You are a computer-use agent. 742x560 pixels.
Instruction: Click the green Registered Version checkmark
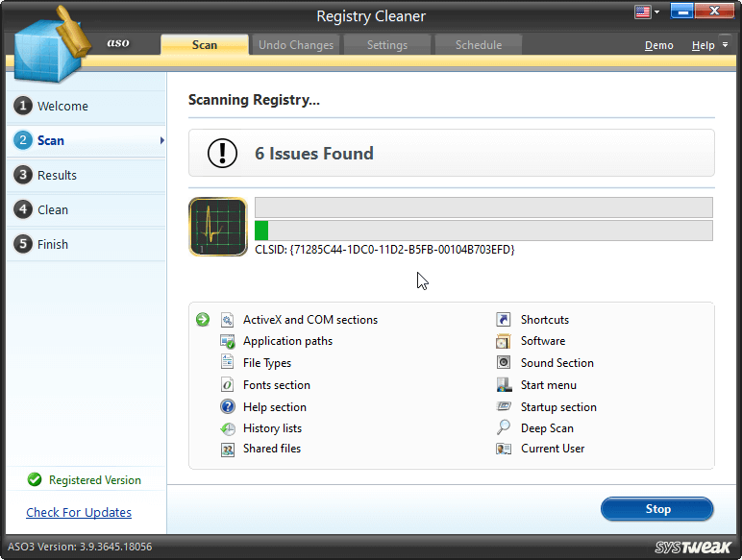(35, 479)
